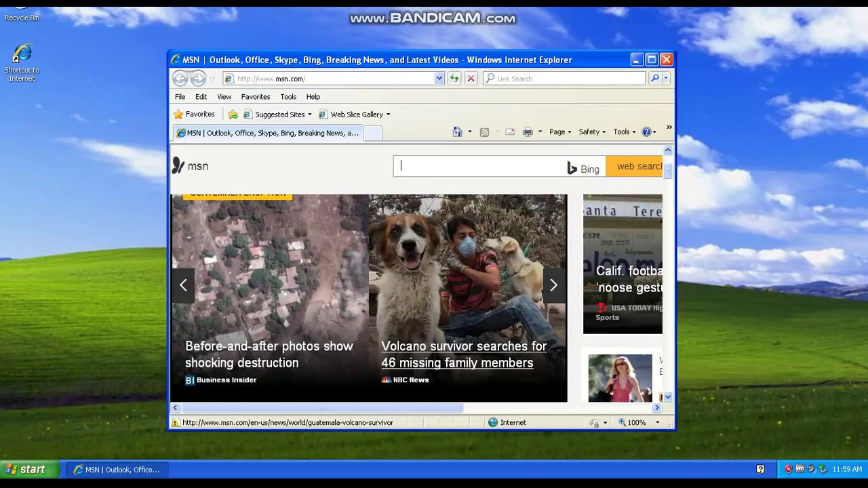Screen dimensions: 868x488
Task: Select the MSN page tab
Action: 269,133
